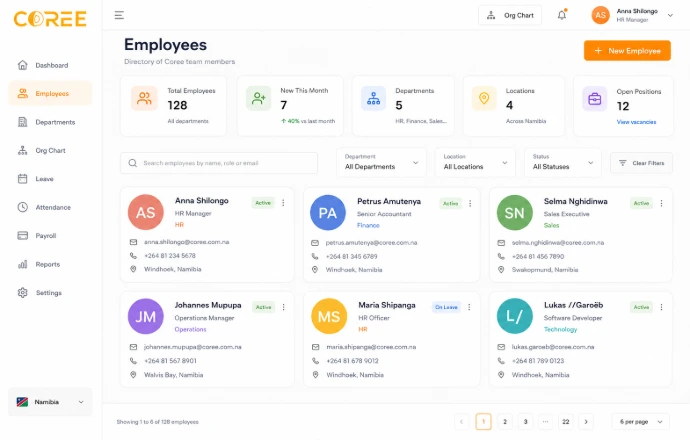Go to page 22
This screenshot has height=440, width=690.
click(566, 422)
